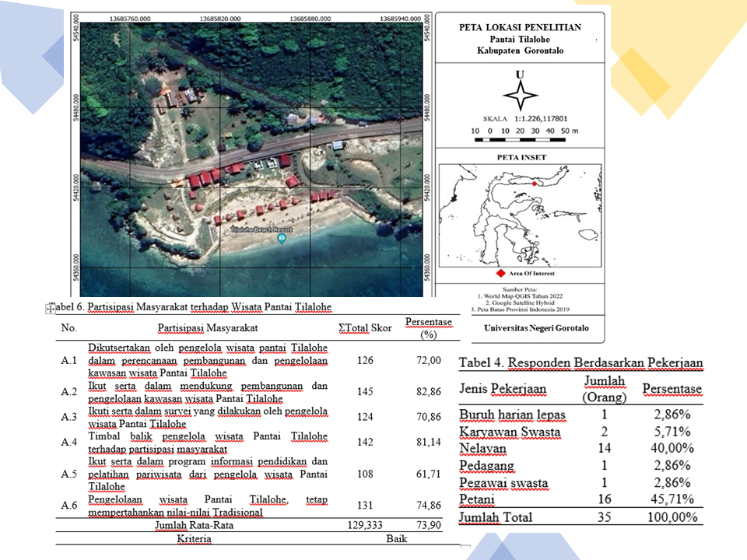Click the "Pedagang" row label
This screenshot has height=560, width=747.
point(487,466)
